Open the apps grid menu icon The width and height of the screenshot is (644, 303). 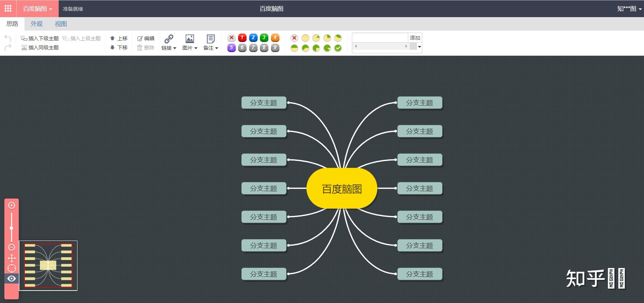8,8
